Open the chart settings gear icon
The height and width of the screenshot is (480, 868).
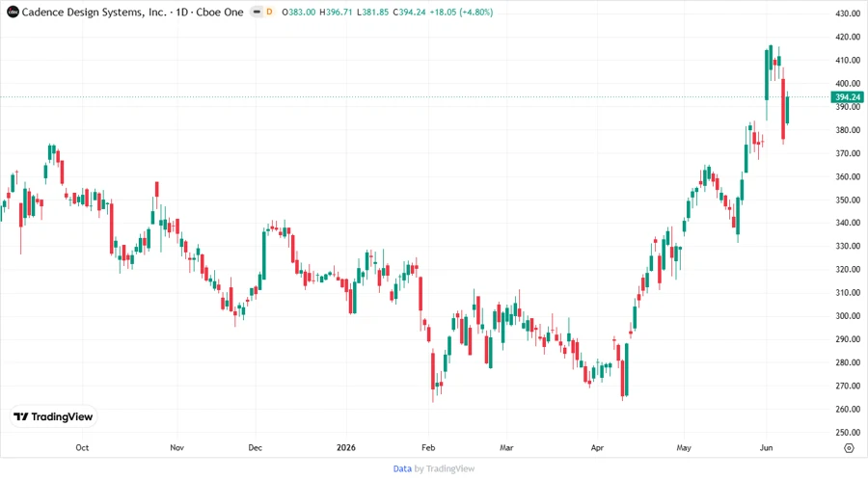click(849, 448)
